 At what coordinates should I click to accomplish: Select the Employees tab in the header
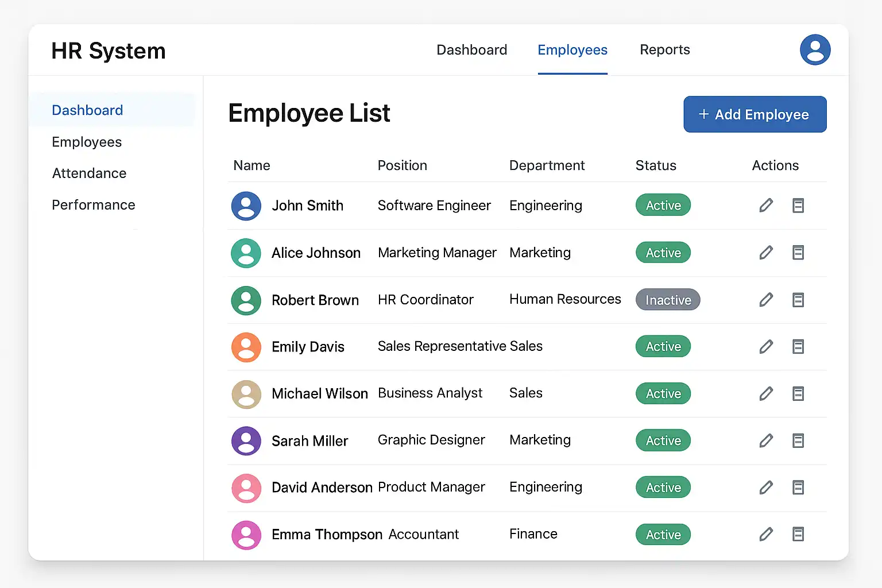pyautogui.click(x=572, y=50)
